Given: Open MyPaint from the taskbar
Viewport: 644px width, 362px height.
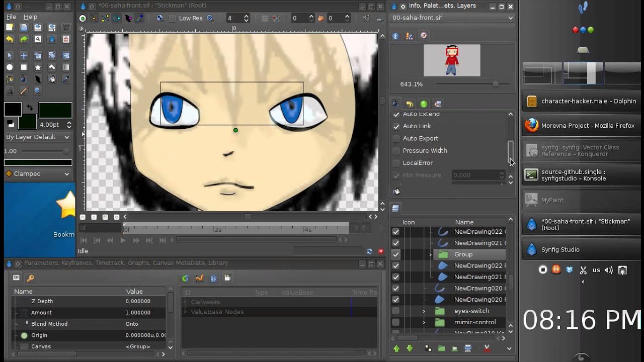Looking at the screenshot, I should coord(582,200).
